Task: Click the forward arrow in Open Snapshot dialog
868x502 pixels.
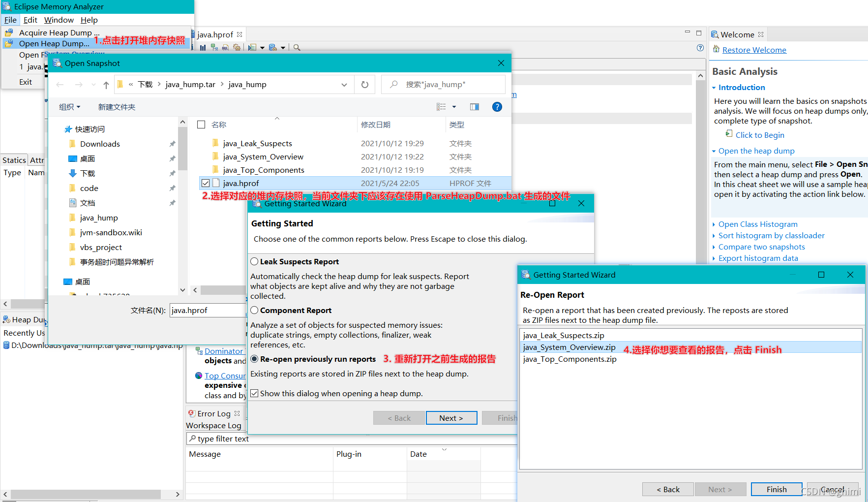Action: click(x=79, y=85)
